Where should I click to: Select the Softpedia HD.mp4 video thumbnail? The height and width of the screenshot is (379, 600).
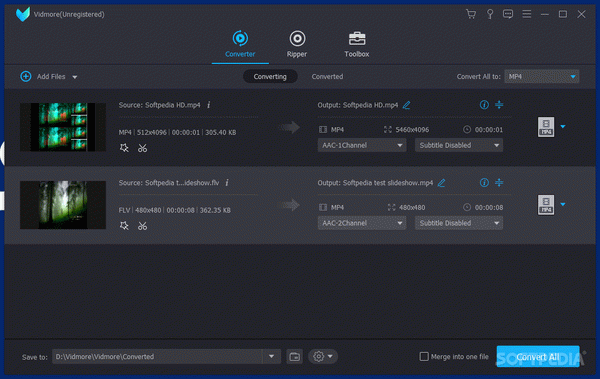[x=63, y=127]
